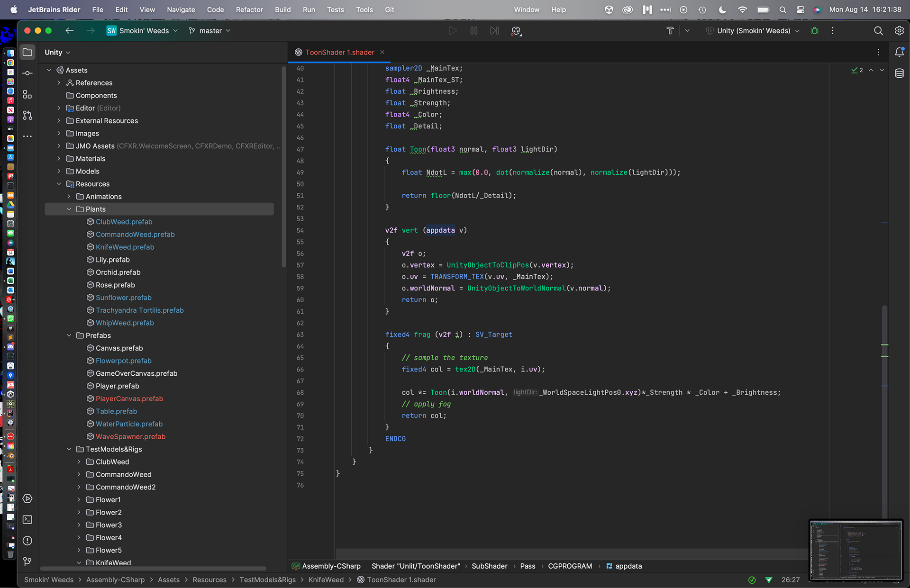The image size is (910, 588).
Task: Click the Assembly-CSharp editor breadcrumb
Action: pos(326,566)
